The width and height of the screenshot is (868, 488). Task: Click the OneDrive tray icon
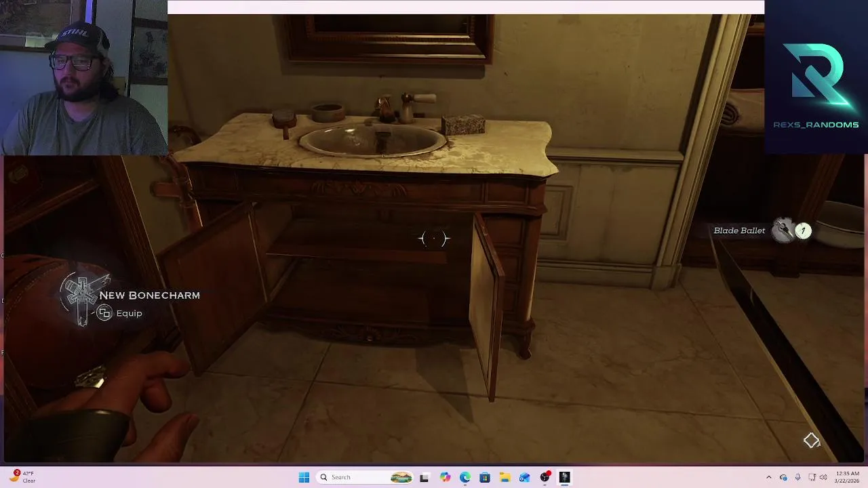point(783,477)
